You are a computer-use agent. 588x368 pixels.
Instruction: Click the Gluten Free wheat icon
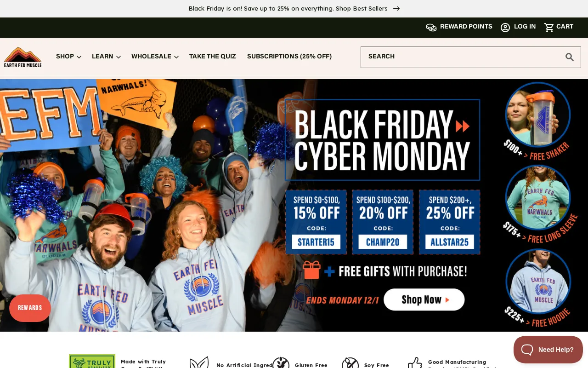coord(281,362)
